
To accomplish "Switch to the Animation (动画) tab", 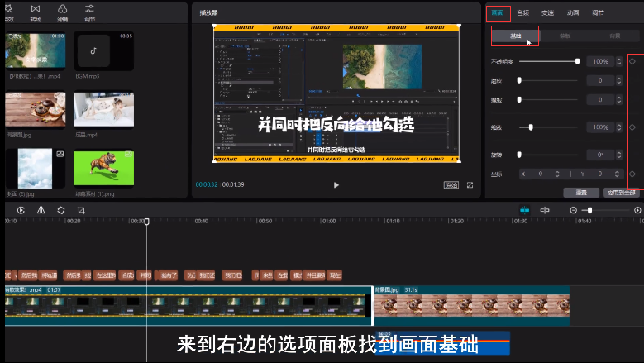I will coord(572,13).
